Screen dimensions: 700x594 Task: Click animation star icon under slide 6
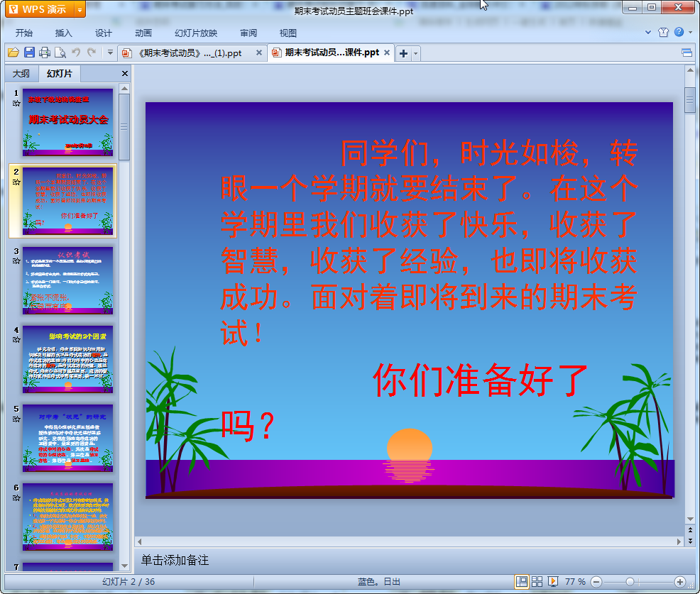pos(16,497)
